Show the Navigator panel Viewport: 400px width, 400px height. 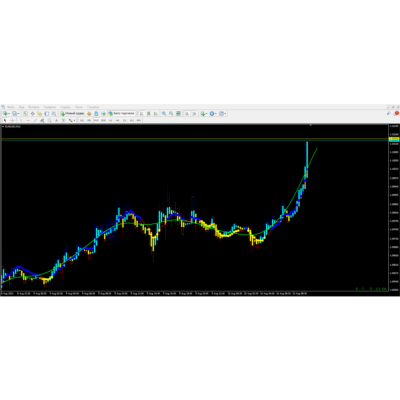[40, 114]
